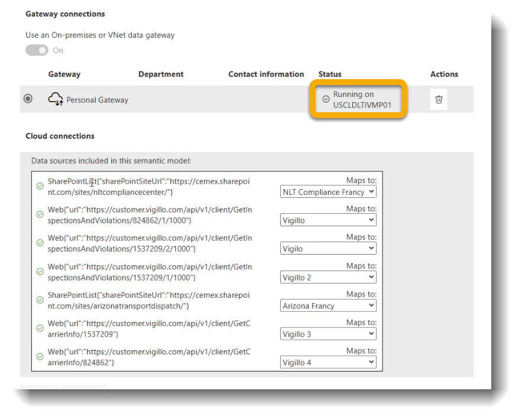Toggle the On-premises or VNet gateway switch

[x=37, y=50]
